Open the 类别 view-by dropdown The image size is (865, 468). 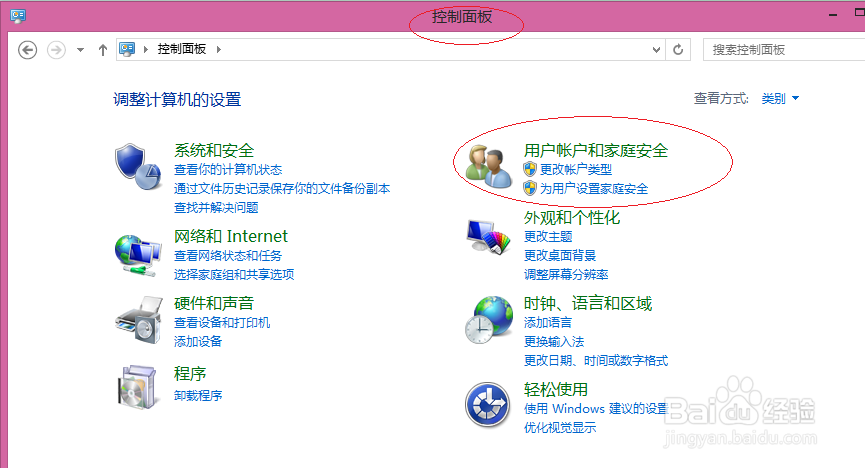coord(780,98)
